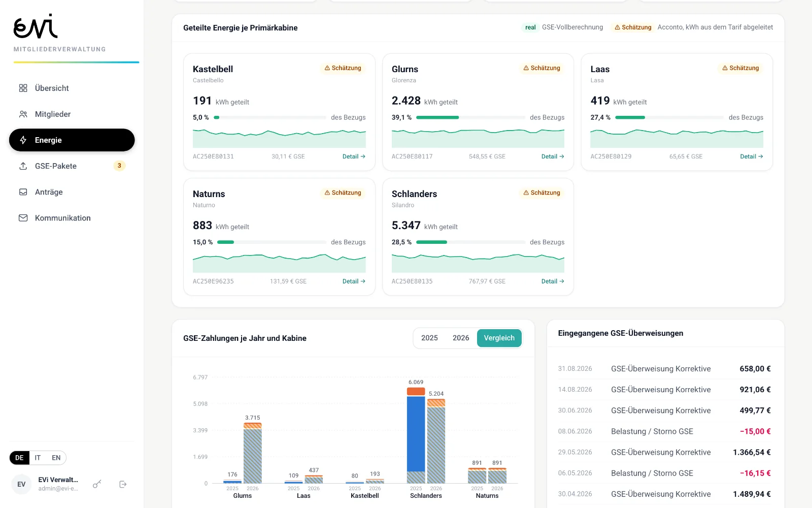Click the Glurns 2026 bar labeled 3.715

click(252, 453)
